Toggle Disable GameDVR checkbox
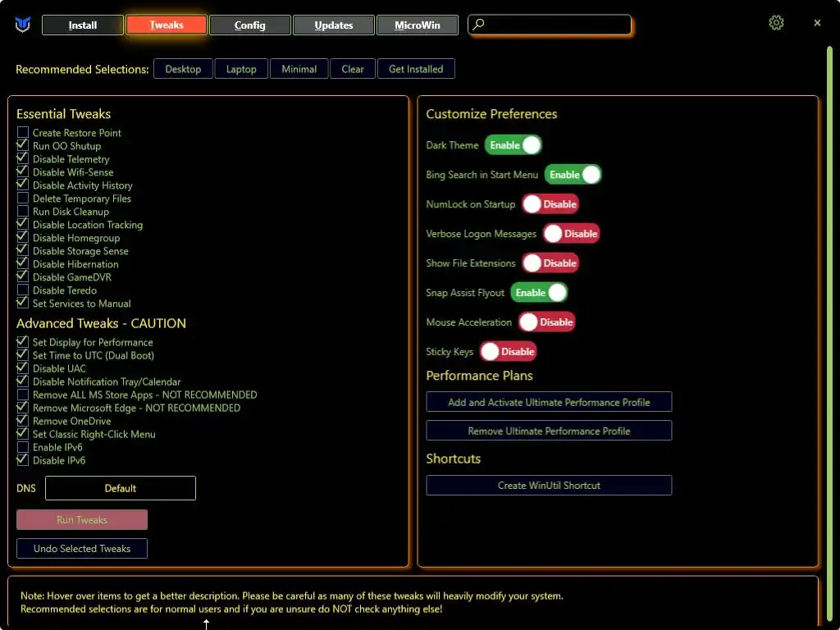 click(x=22, y=277)
